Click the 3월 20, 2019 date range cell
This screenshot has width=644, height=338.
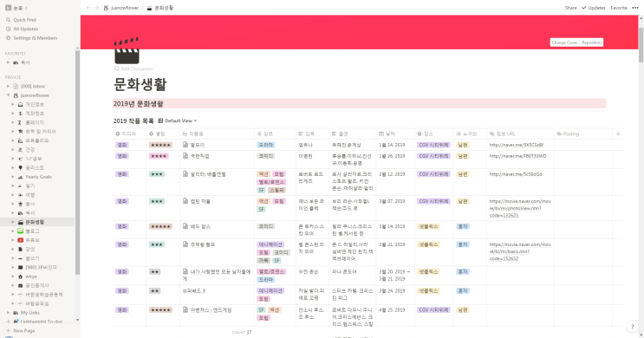pyautogui.click(x=394, y=275)
